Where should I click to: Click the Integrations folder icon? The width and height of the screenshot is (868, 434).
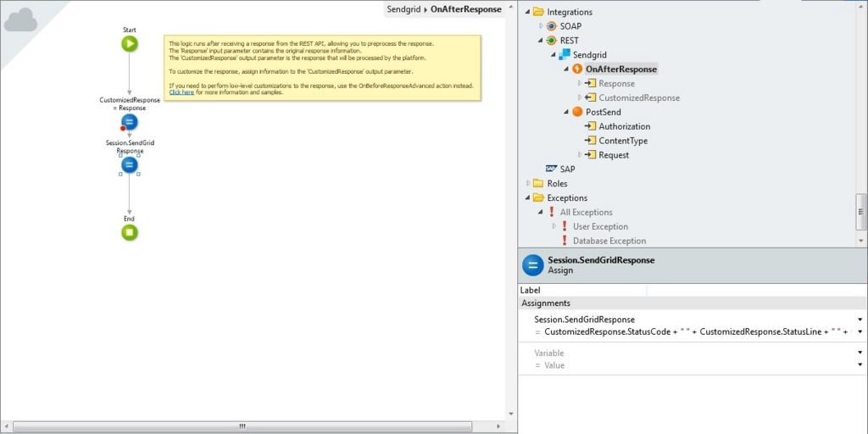coord(537,12)
